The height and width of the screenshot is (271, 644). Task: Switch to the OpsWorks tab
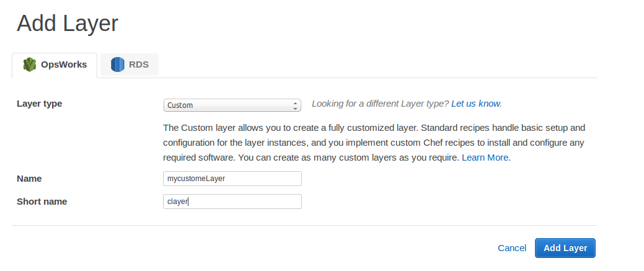coord(55,65)
